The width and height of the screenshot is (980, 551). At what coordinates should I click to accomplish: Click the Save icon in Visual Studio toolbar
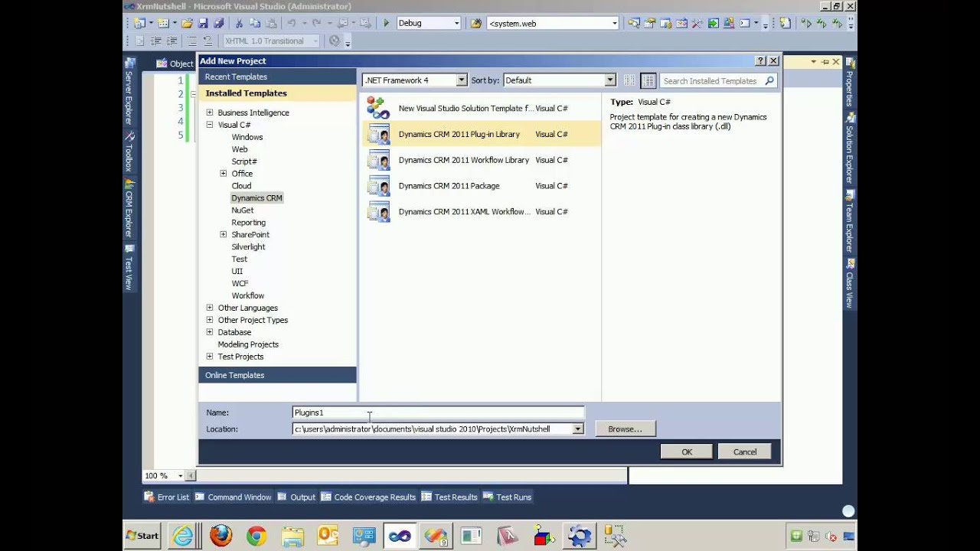pos(204,23)
